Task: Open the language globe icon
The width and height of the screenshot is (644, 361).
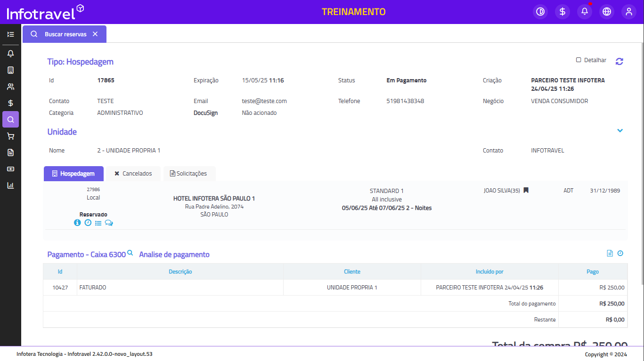Action: tap(607, 12)
